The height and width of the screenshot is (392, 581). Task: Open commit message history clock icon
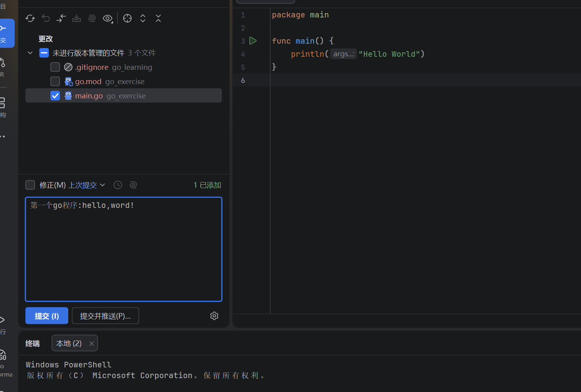(118, 185)
